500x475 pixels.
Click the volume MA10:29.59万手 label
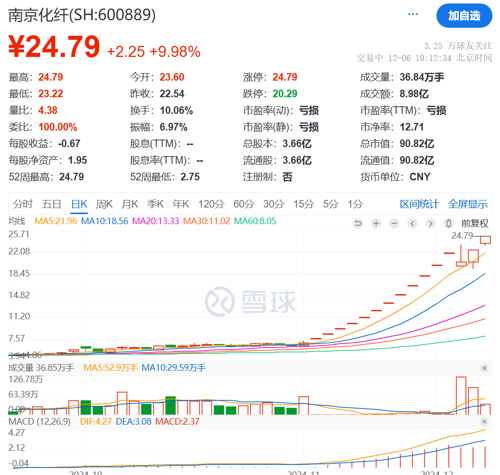(x=174, y=368)
